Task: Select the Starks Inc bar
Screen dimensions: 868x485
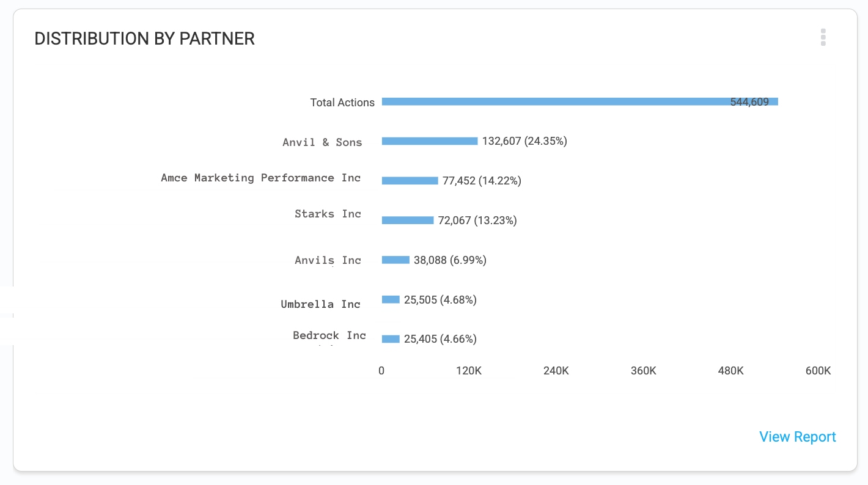Action: tap(407, 221)
